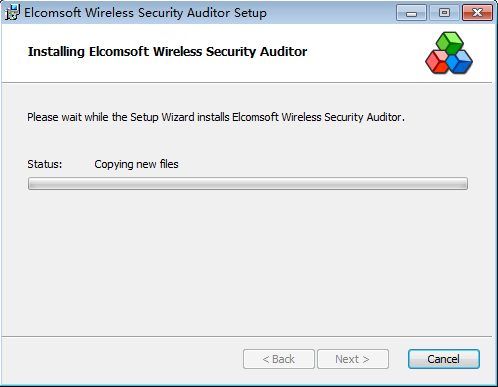Click the blue cube in the logo
This screenshot has height=387, width=498.
click(x=460, y=61)
